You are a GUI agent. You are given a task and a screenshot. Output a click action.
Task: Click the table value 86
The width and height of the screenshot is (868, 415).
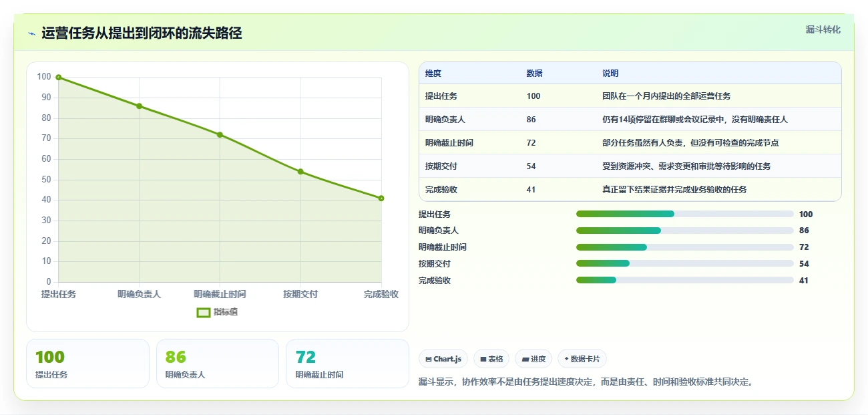point(531,120)
